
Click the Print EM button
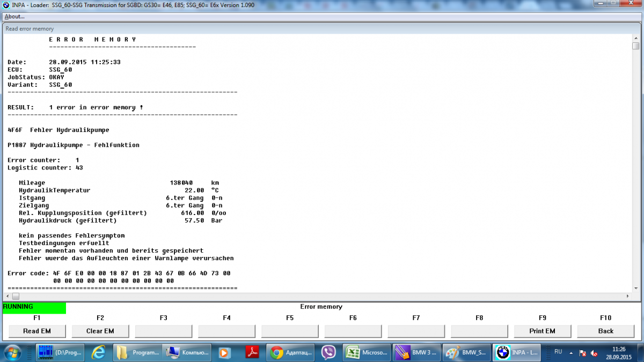(542, 331)
